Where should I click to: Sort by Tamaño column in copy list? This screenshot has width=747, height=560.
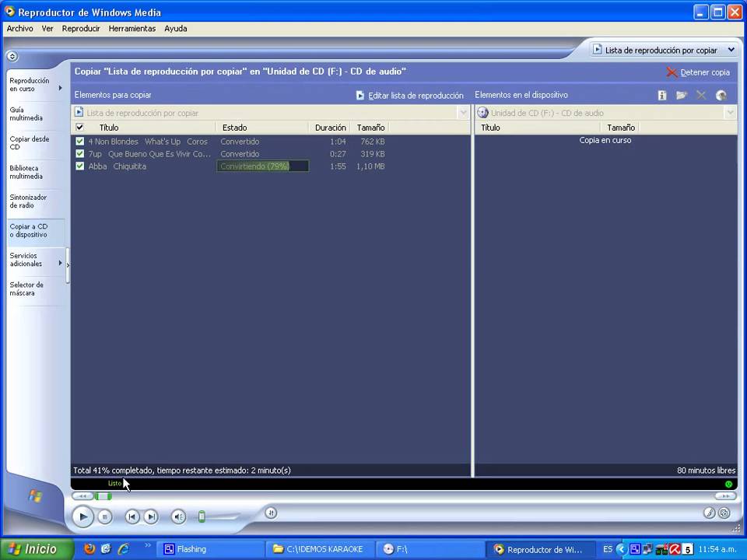(370, 128)
